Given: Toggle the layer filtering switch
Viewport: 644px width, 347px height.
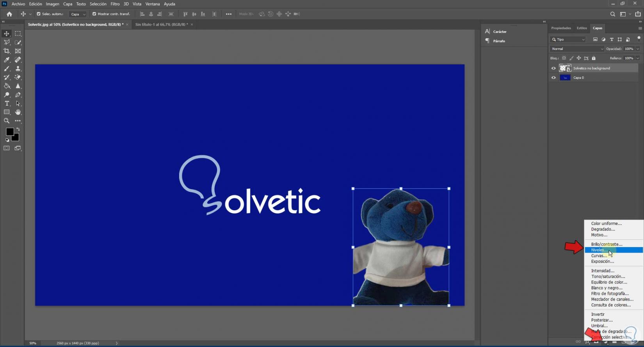Looking at the screenshot, I should click(x=639, y=39).
